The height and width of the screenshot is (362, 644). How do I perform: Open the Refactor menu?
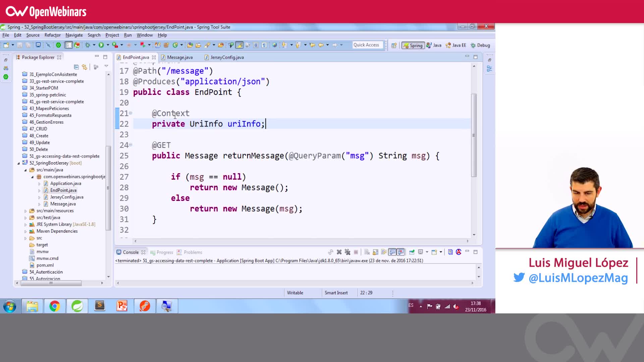click(x=52, y=35)
